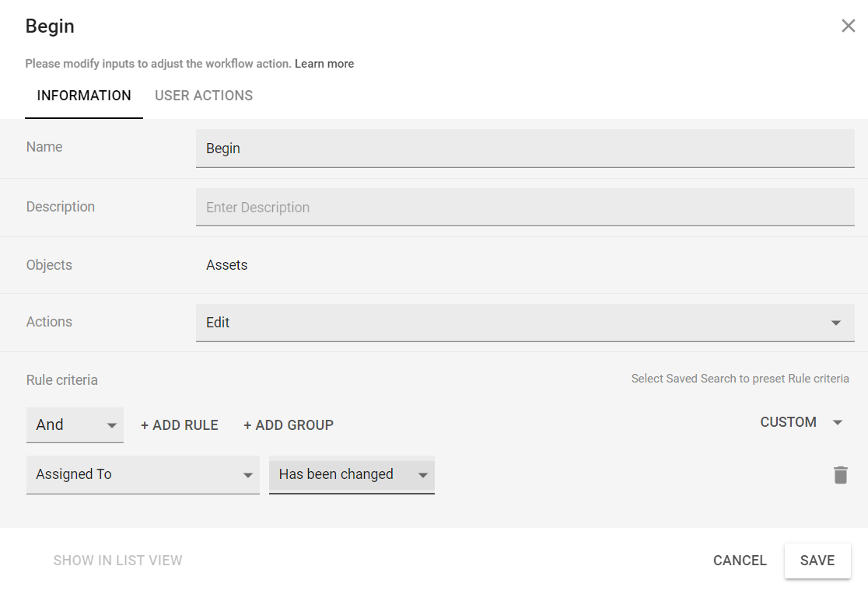Close the Begin dialog with the X icon
The width and height of the screenshot is (868, 594).
pyautogui.click(x=848, y=26)
